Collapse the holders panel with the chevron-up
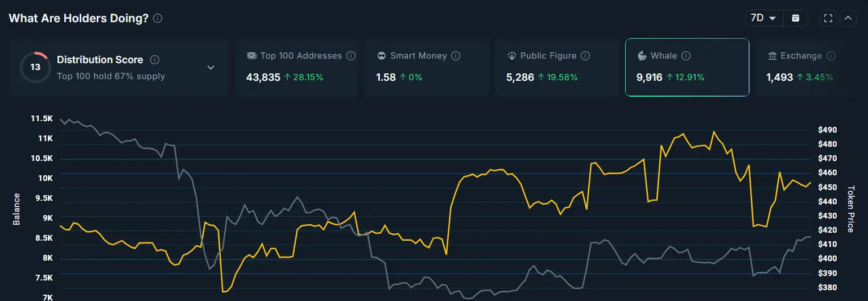 pyautogui.click(x=848, y=18)
